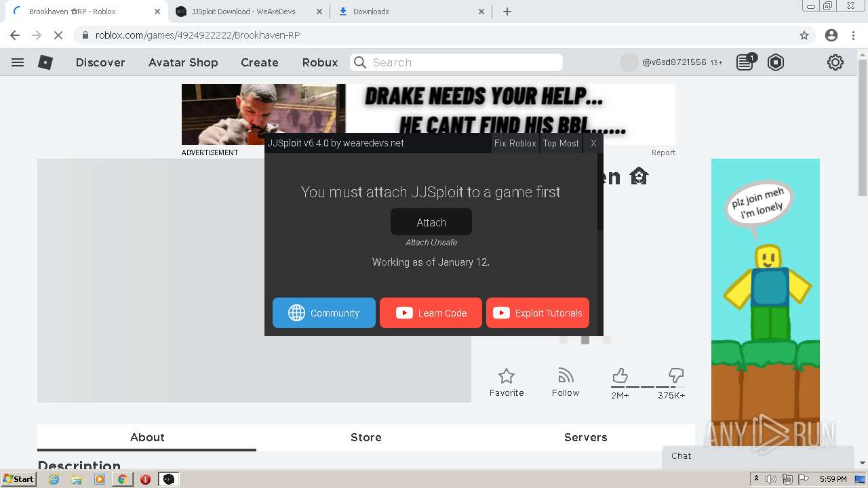Open a new Chrome tab
Screen dimensions: 868x488
click(x=507, y=12)
